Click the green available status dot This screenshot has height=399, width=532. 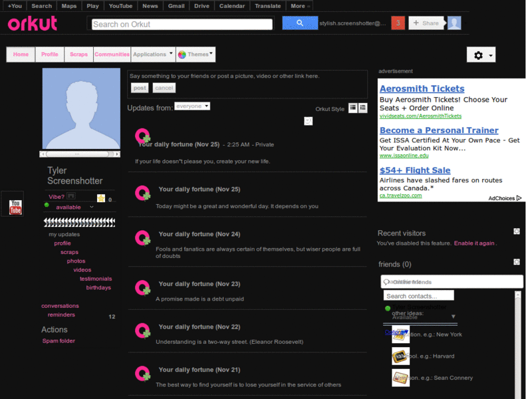click(47, 205)
